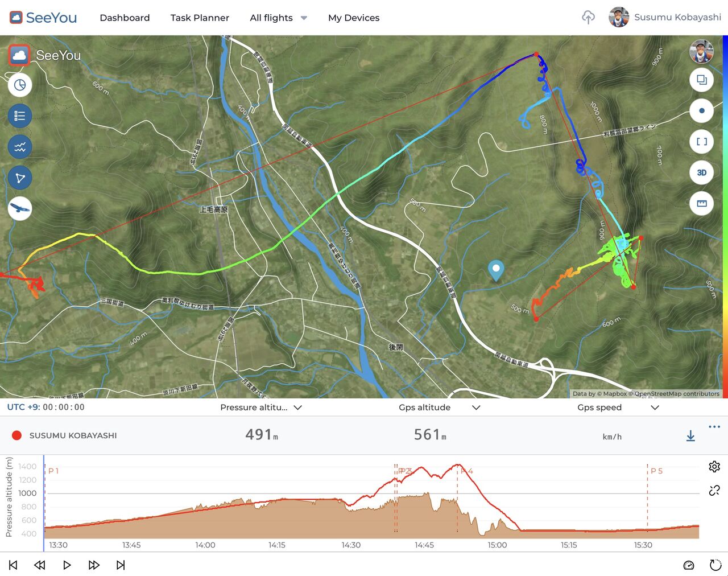
Task: Click the P 1 task point marker
Action: (x=53, y=471)
